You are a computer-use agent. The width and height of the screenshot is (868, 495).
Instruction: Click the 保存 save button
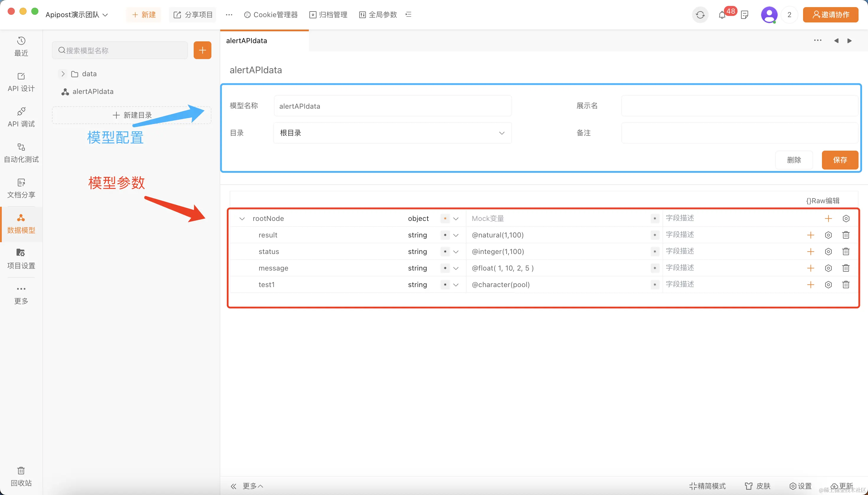840,160
